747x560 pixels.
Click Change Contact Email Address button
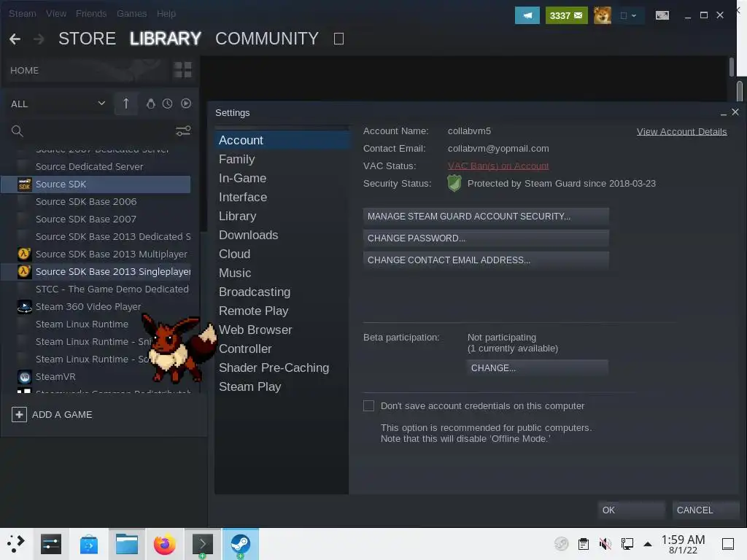point(486,260)
